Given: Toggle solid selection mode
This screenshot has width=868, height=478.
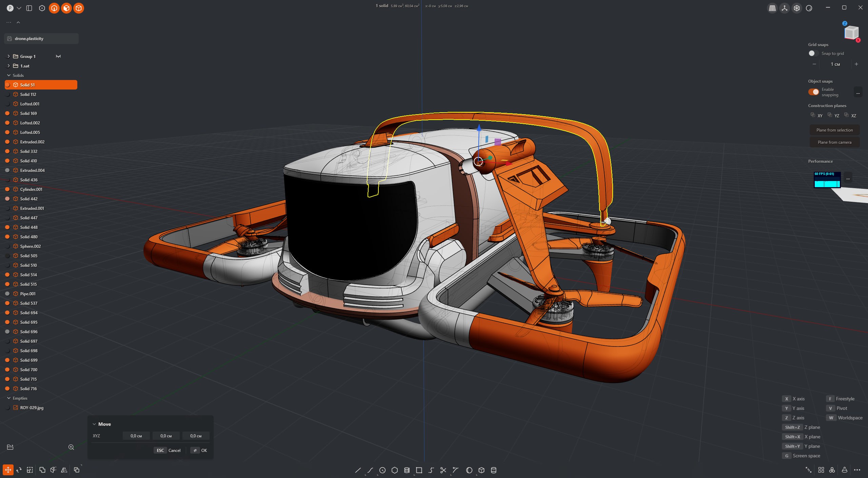Looking at the screenshot, I should [x=79, y=8].
